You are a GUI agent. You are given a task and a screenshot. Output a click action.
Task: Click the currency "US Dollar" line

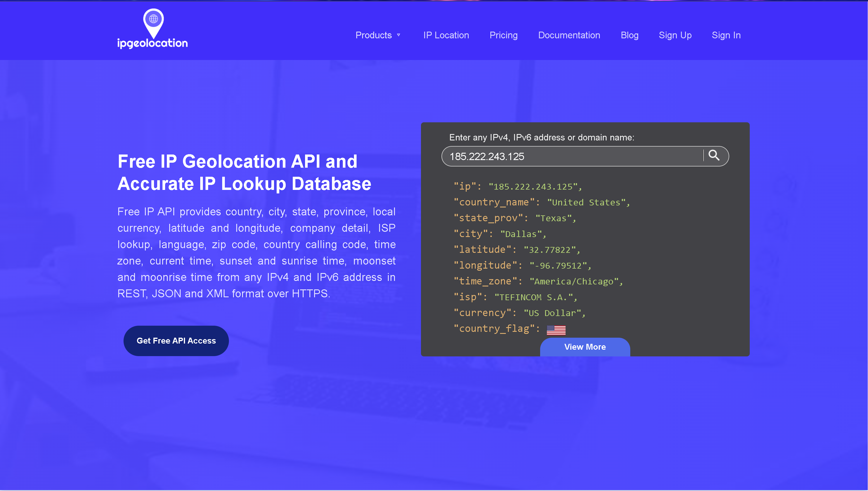[520, 313]
